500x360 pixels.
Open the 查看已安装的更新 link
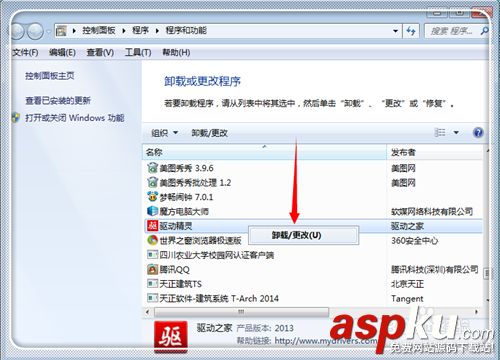point(58,100)
